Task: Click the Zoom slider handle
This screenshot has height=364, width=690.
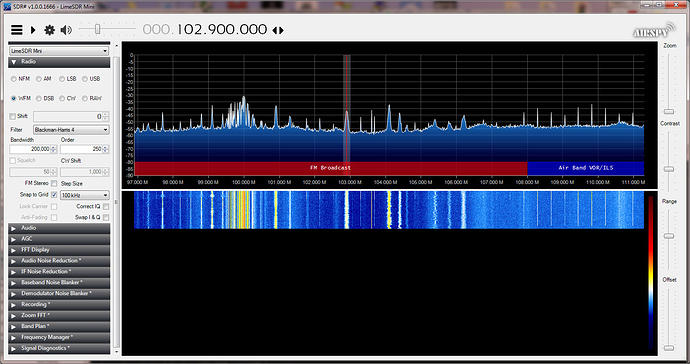Action: [669, 112]
